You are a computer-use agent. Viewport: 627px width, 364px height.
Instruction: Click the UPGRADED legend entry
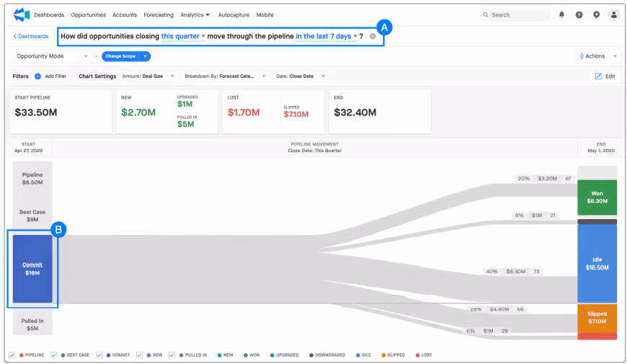(284, 355)
